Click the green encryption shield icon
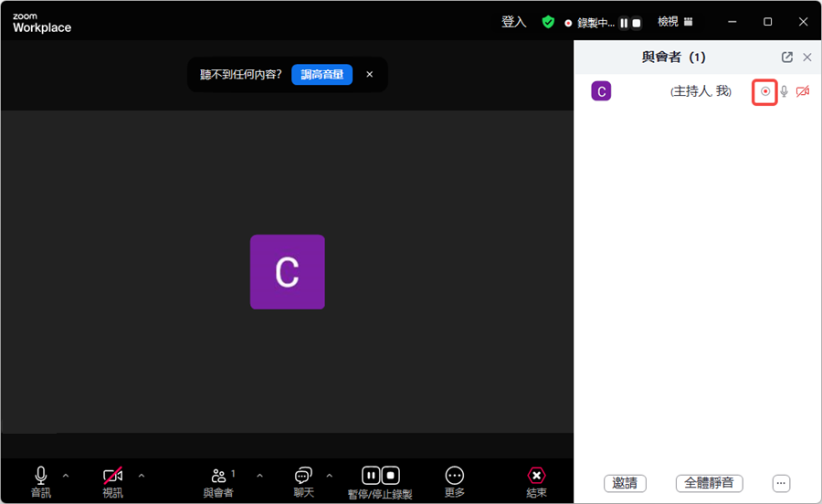 548,22
